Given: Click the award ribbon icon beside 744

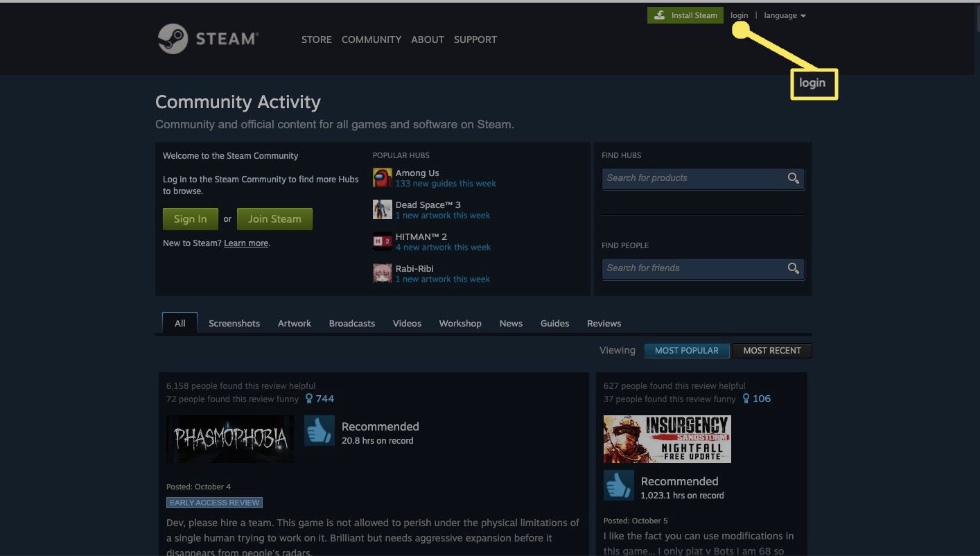Looking at the screenshot, I should tap(309, 399).
